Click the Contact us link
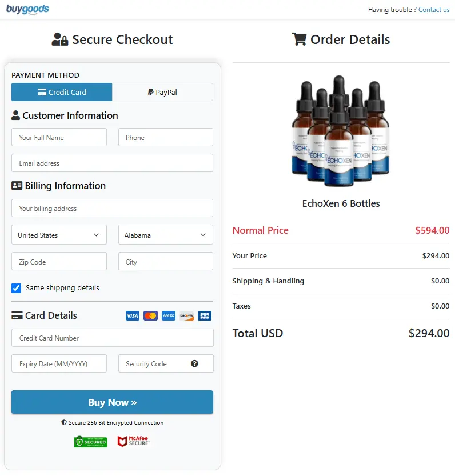The width and height of the screenshot is (455, 476). [x=434, y=9]
